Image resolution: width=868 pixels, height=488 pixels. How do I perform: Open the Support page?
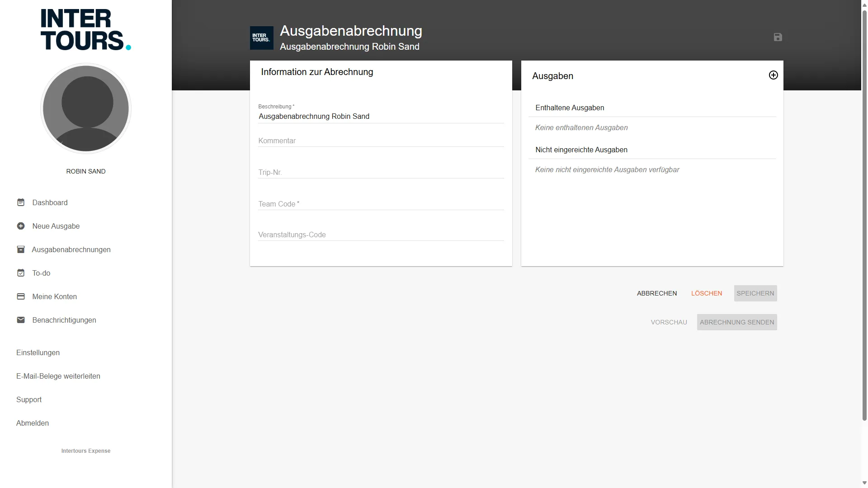[x=28, y=399]
